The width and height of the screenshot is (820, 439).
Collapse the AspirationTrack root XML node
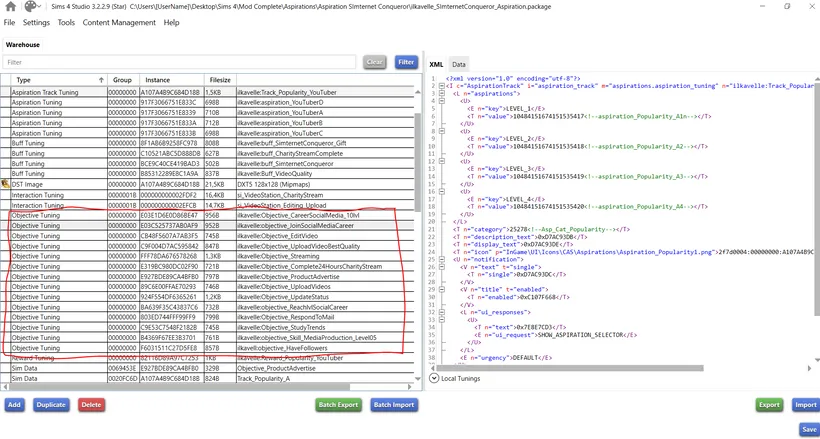click(x=442, y=86)
